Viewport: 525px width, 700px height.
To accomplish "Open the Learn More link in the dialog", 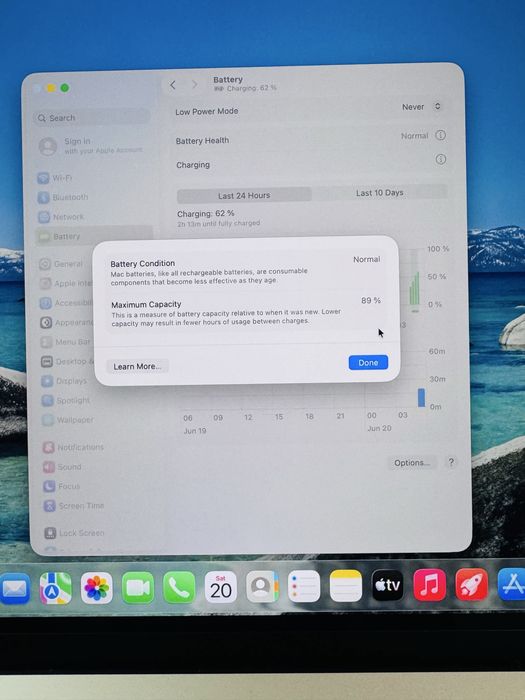I will (x=137, y=367).
